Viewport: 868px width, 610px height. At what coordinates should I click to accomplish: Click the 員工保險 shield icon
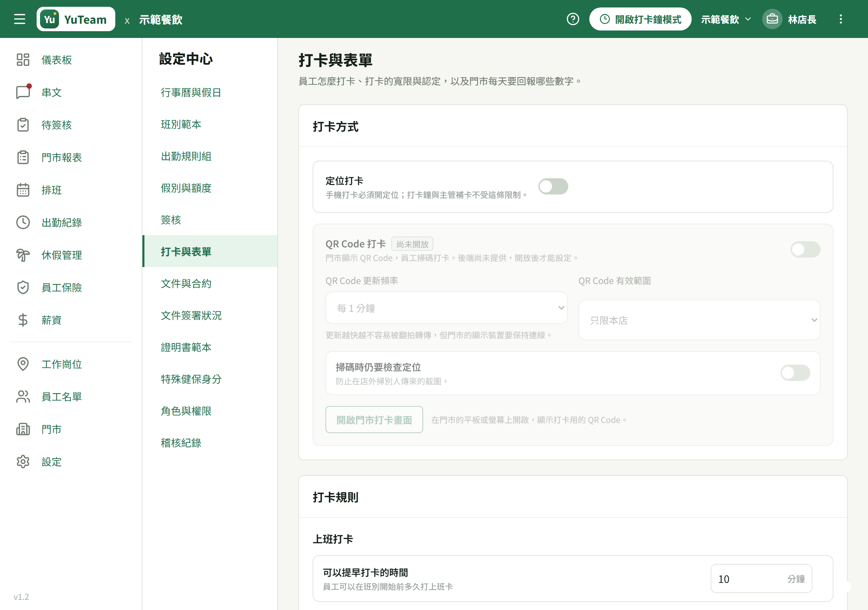[23, 288]
